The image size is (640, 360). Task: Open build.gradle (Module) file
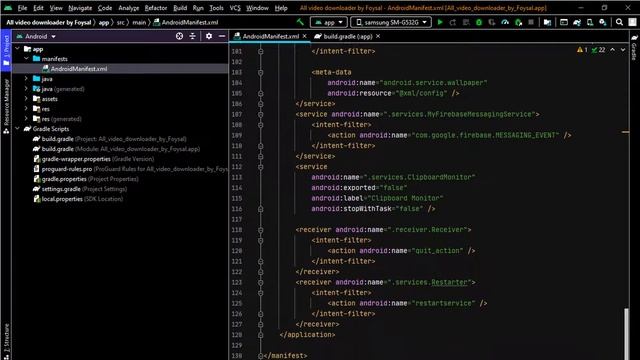point(116,149)
